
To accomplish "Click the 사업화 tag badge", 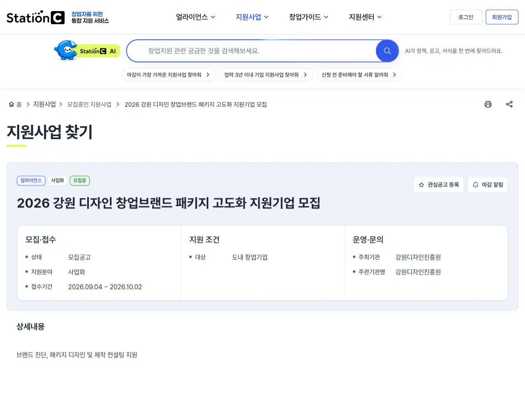I will coord(57,180).
